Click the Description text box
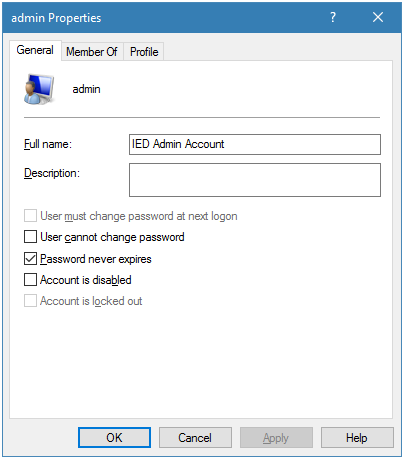The height and width of the screenshot is (459, 404). pos(255,180)
